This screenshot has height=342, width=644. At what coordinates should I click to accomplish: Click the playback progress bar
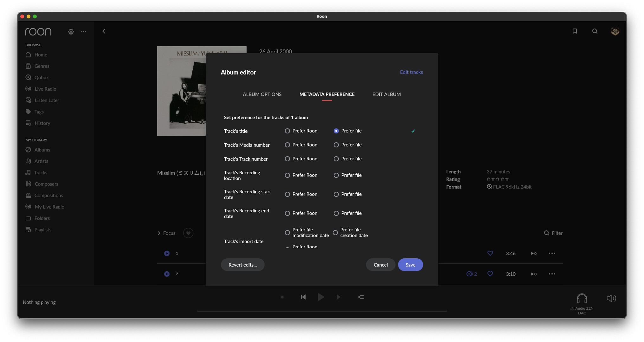(x=322, y=311)
